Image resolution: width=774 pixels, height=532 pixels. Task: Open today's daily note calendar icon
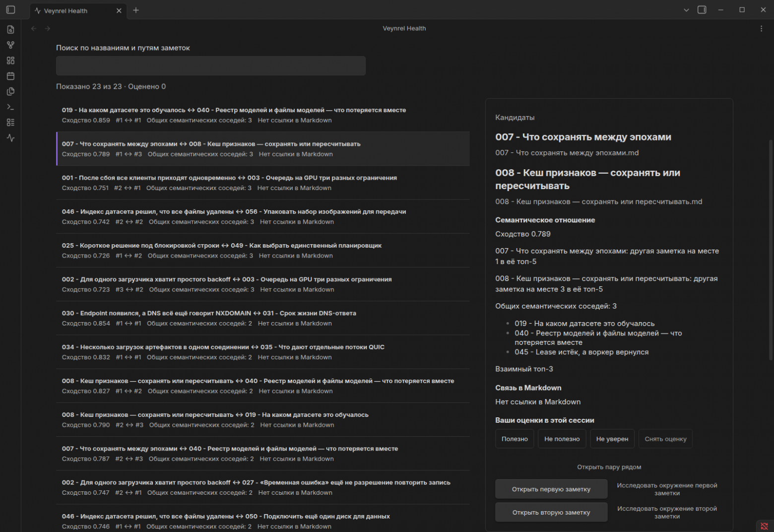coord(10,76)
